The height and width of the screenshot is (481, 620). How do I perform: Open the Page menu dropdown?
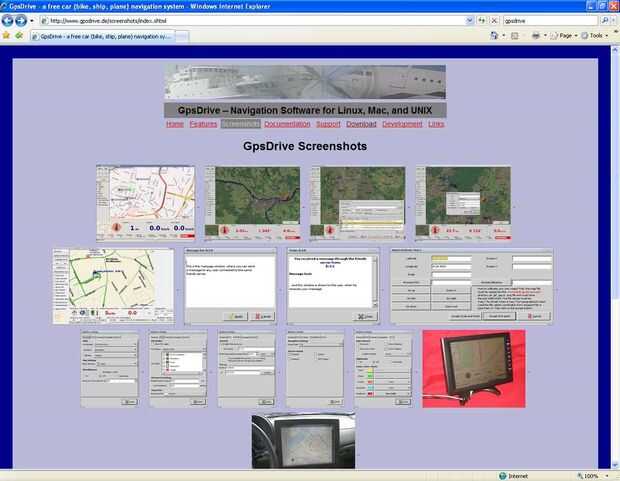coord(565,36)
